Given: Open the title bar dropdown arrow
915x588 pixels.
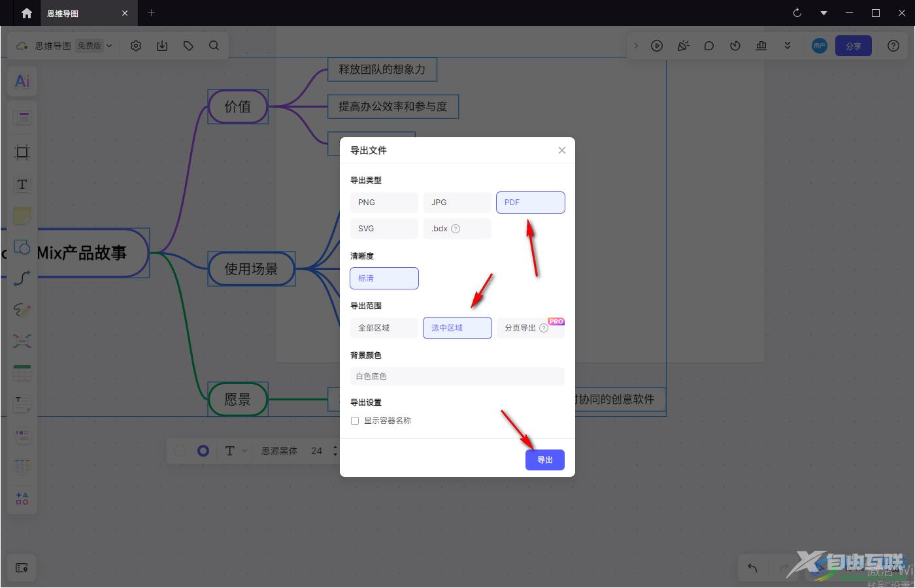Looking at the screenshot, I should coord(823,13).
